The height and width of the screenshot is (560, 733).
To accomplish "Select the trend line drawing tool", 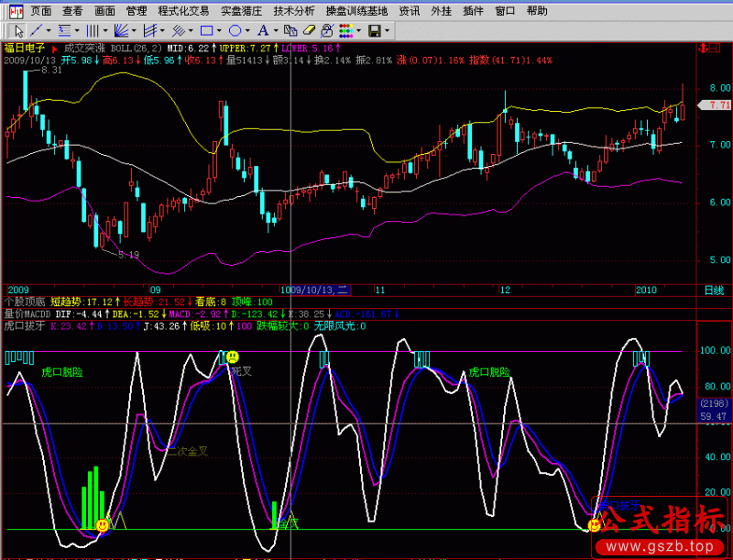I will coord(37,30).
